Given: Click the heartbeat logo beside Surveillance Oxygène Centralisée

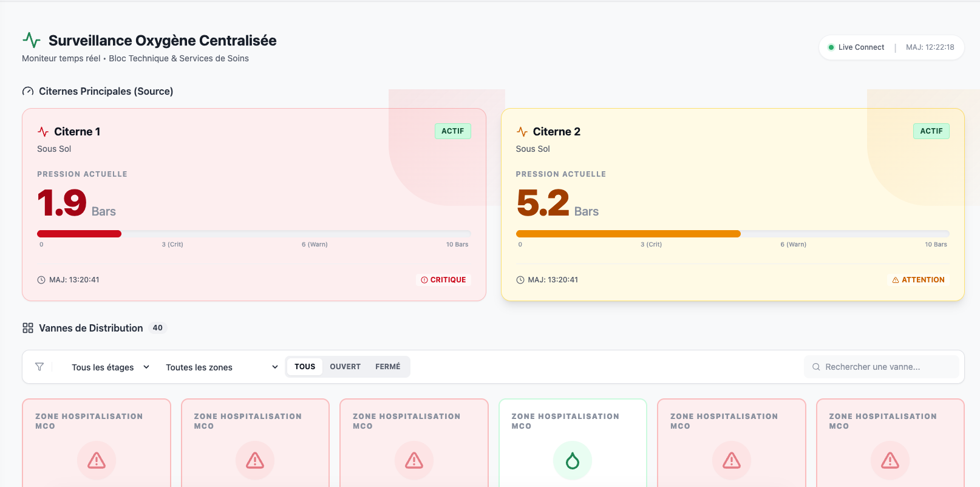Looking at the screenshot, I should [32, 40].
